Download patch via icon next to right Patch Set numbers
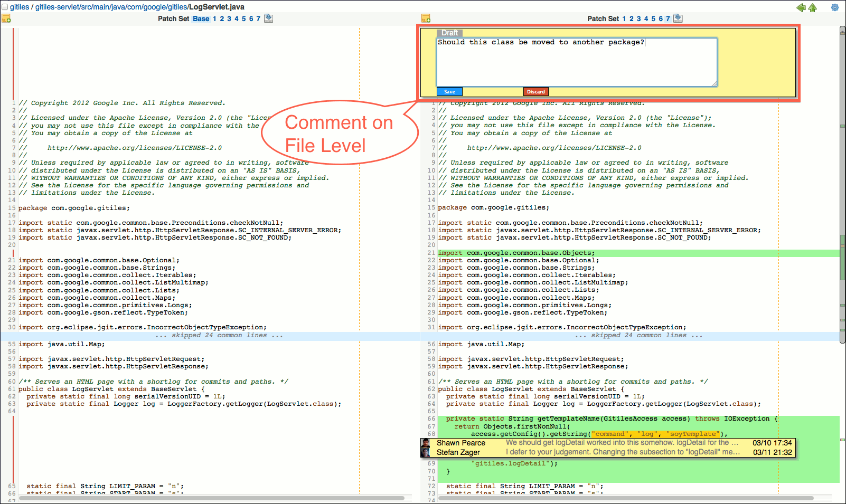This screenshot has height=504, width=846. click(678, 17)
